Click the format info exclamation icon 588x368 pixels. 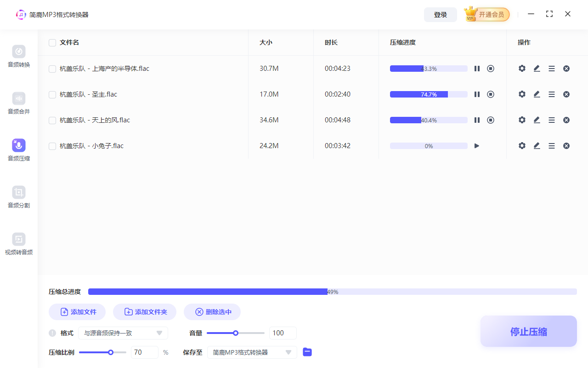(52, 333)
